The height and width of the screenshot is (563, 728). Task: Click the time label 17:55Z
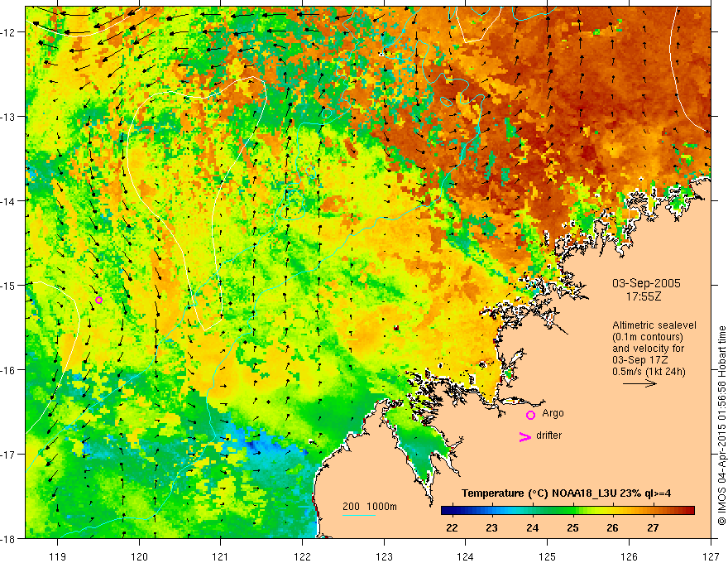643,296
